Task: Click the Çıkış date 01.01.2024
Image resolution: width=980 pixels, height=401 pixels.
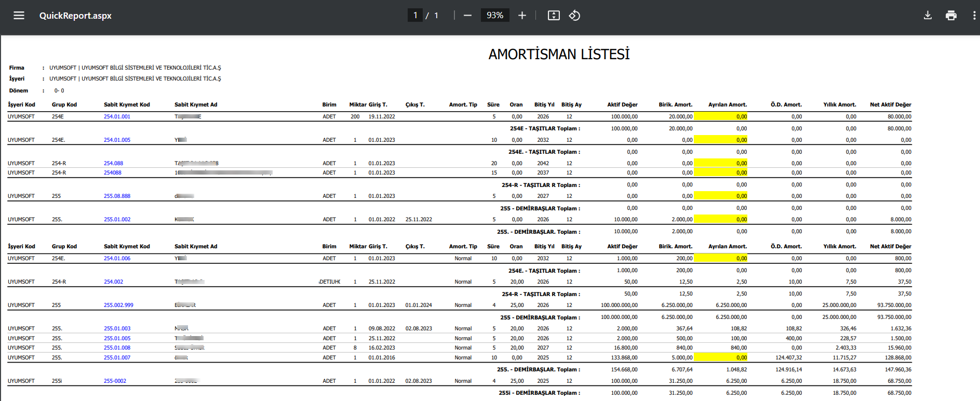Action: (x=419, y=305)
